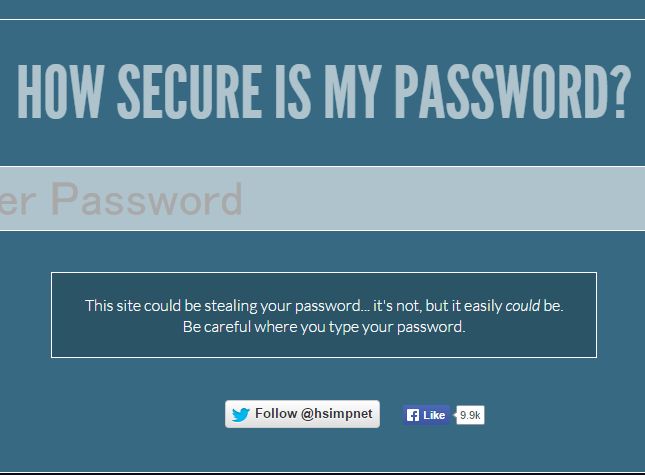
Task: Click the word 'PASSWORD?' in the title
Action: click(x=515, y=92)
